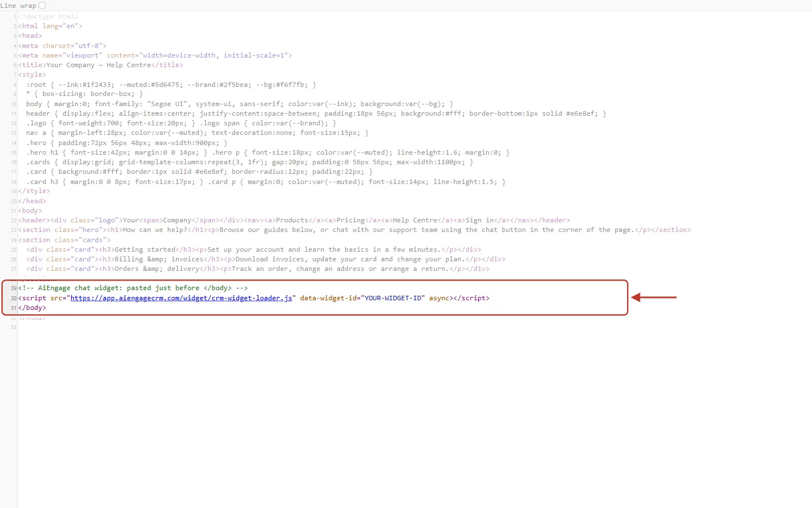Select the closing </head> tag line

[32, 201]
